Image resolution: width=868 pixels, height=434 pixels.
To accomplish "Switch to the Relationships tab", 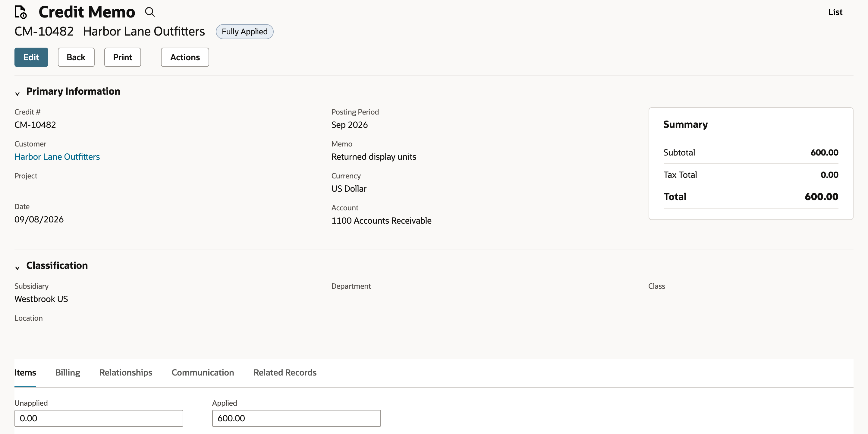I will click(126, 372).
